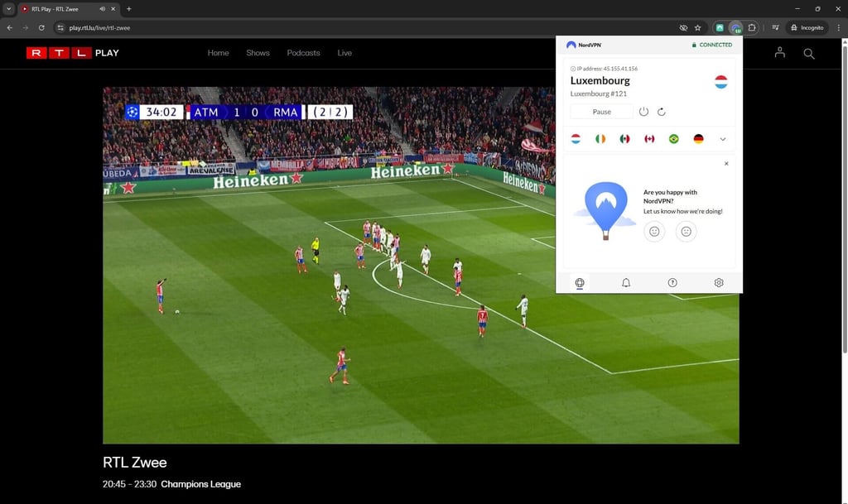Click the address bar URL play.rtl.lu
This screenshot has height=504, width=848.
click(99, 27)
